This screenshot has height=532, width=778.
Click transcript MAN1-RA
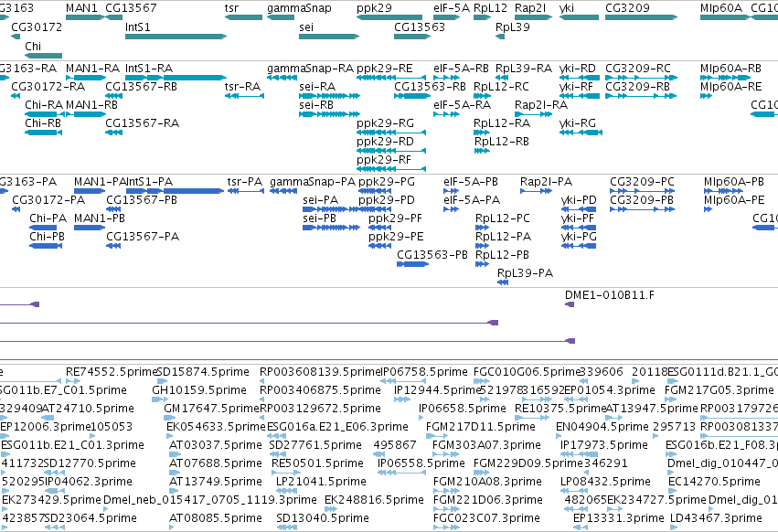pos(85,78)
